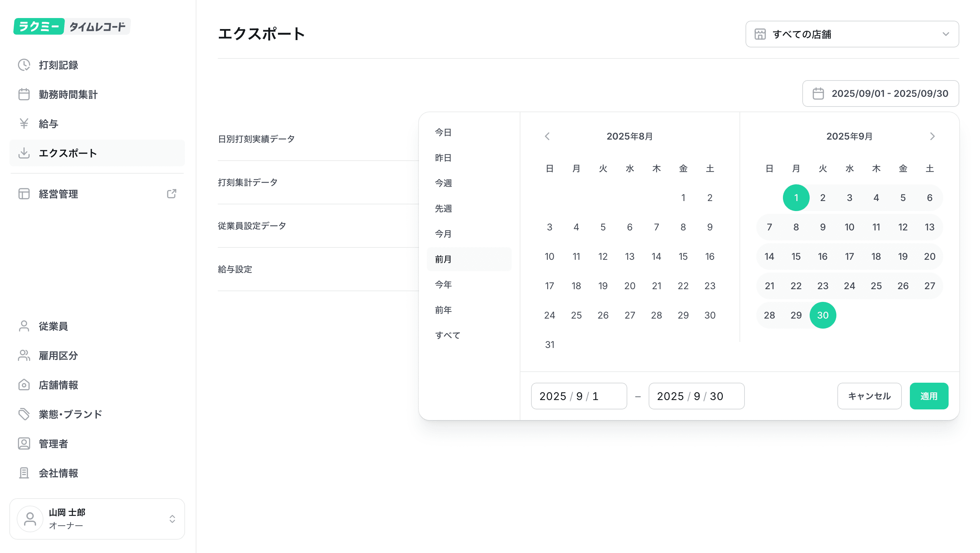Click the yen icon beside 給与
The width and height of the screenshot is (980, 553).
[x=24, y=124]
